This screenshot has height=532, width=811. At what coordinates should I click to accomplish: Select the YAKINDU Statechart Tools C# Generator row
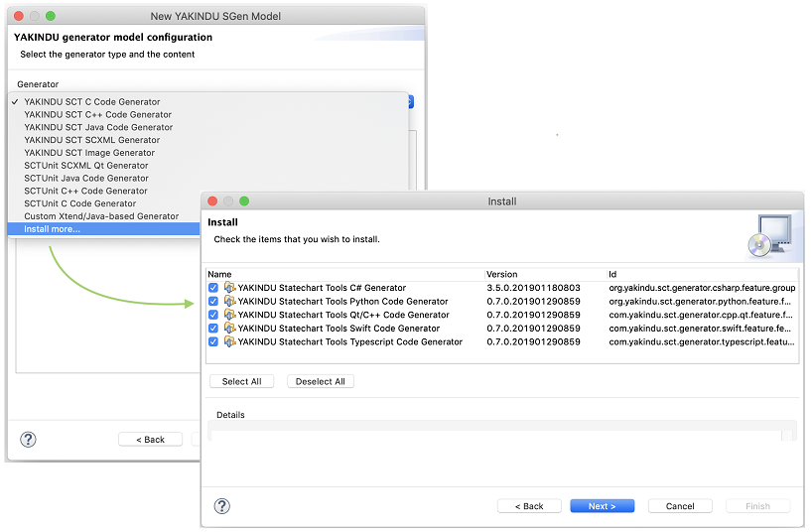[502, 288]
